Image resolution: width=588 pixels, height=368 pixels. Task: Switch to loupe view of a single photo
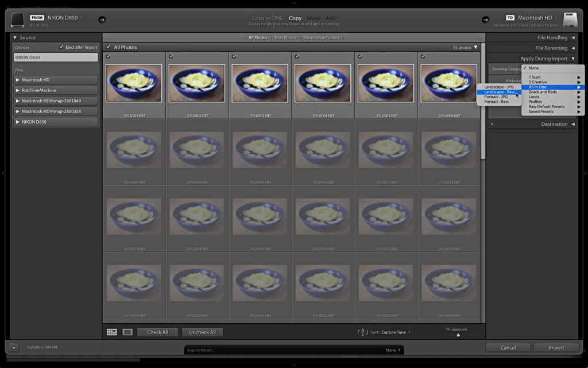pyautogui.click(x=127, y=332)
